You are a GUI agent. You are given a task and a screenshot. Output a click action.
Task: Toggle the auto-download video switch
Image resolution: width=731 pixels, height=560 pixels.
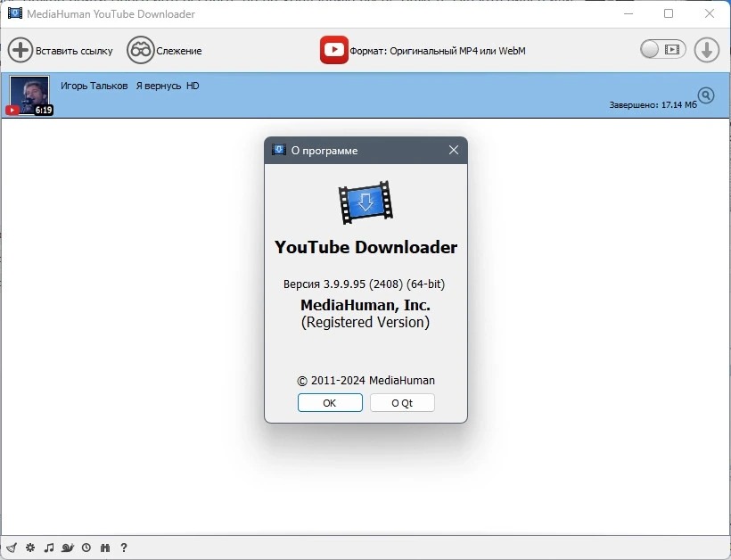tap(662, 49)
